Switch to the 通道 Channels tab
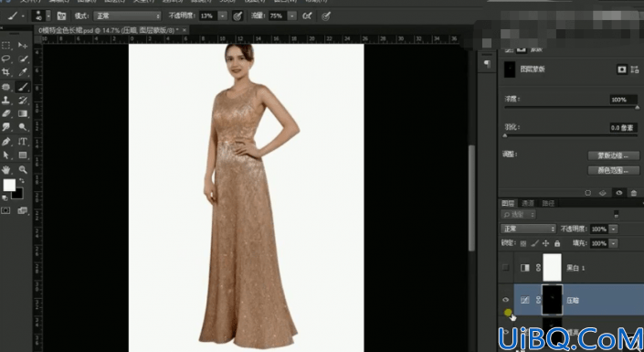Viewport: 644px width, 352px height. tap(528, 203)
